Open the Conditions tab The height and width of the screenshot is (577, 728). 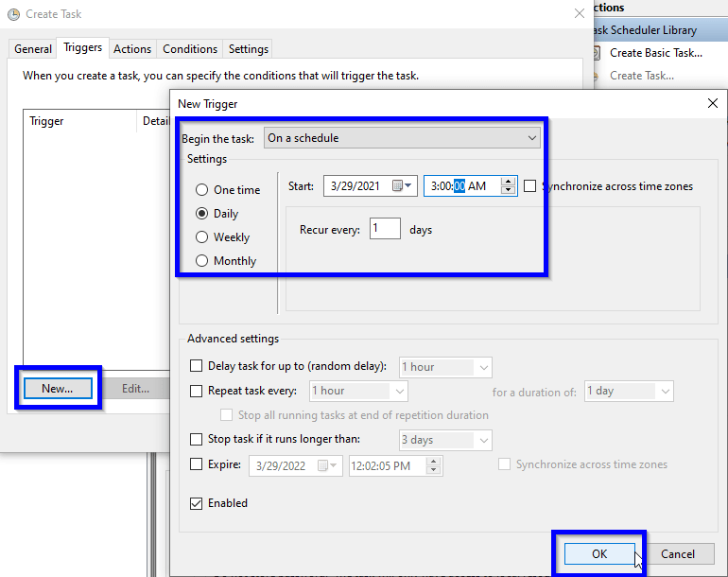(190, 49)
